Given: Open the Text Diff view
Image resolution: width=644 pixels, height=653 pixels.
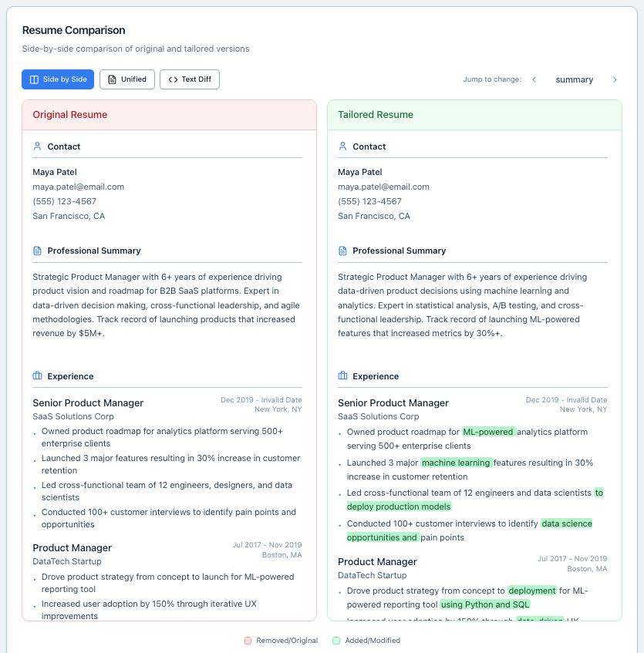Looking at the screenshot, I should pyautogui.click(x=190, y=79).
